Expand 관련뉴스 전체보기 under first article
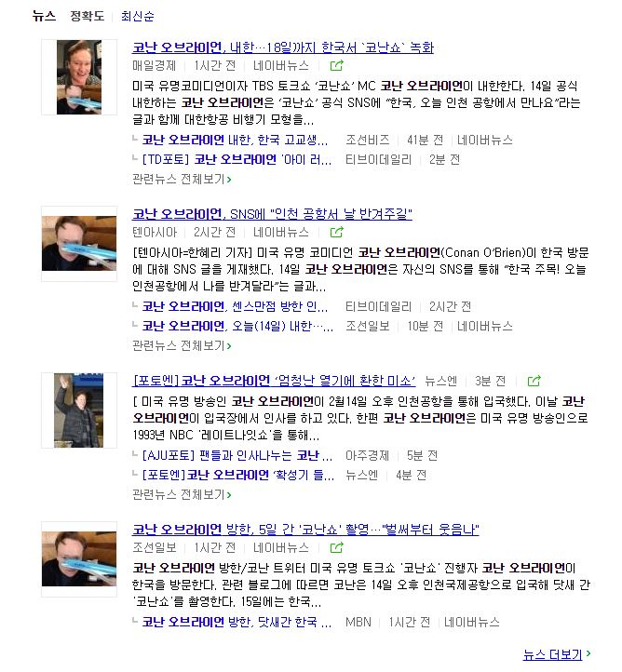 pyautogui.click(x=182, y=179)
